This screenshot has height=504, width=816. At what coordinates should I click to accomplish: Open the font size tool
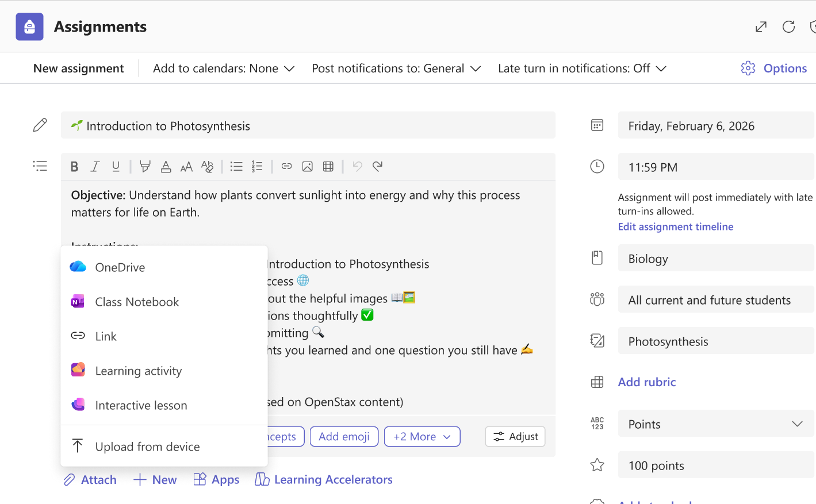(x=186, y=167)
